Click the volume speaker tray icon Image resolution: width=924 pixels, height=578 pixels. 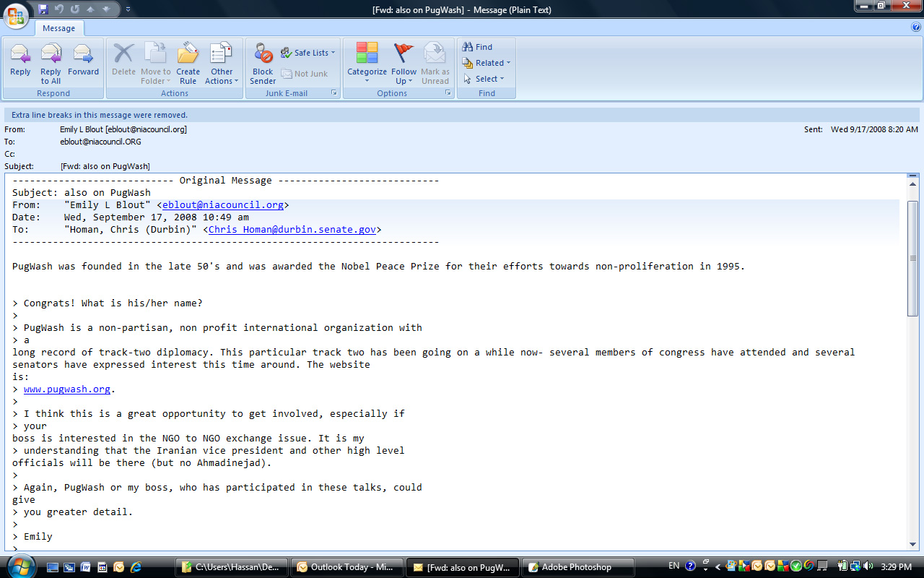click(867, 566)
